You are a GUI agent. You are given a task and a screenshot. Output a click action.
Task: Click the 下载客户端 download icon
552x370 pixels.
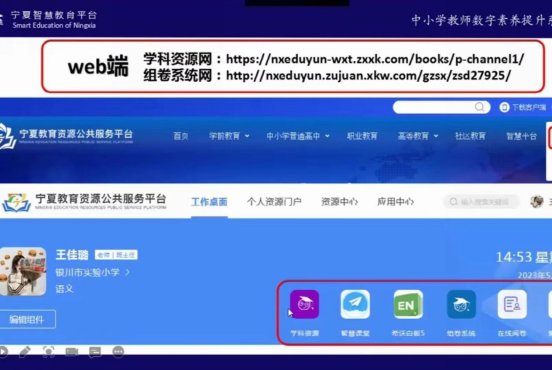(x=504, y=107)
